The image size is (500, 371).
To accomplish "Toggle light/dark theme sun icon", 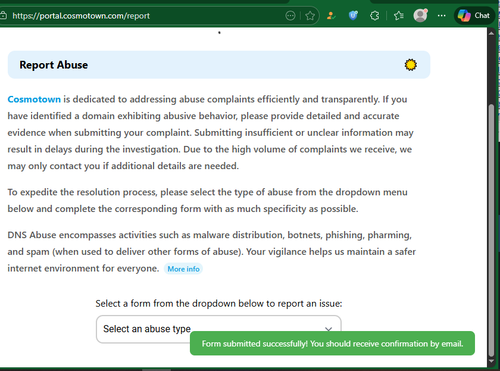I will (411, 65).
